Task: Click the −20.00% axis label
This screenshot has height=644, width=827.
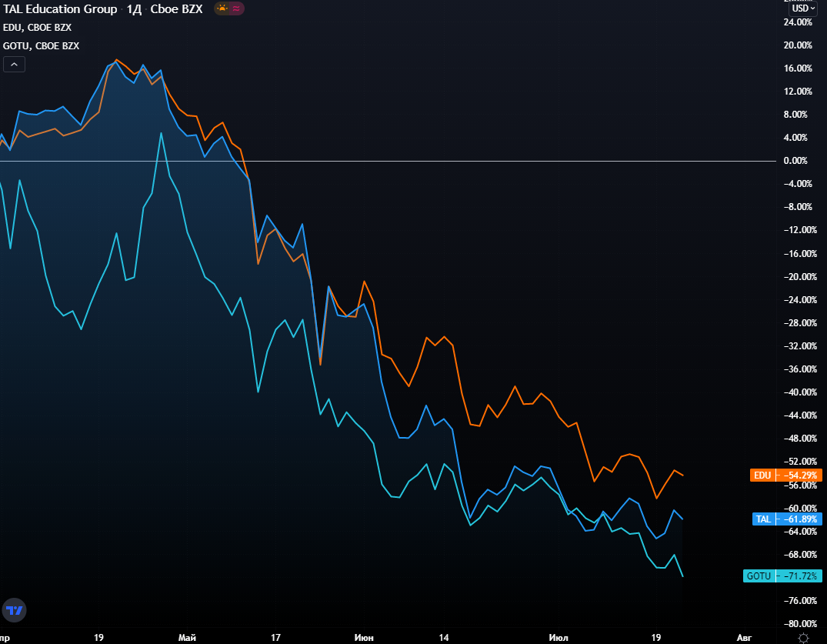Action: click(799, 277)
